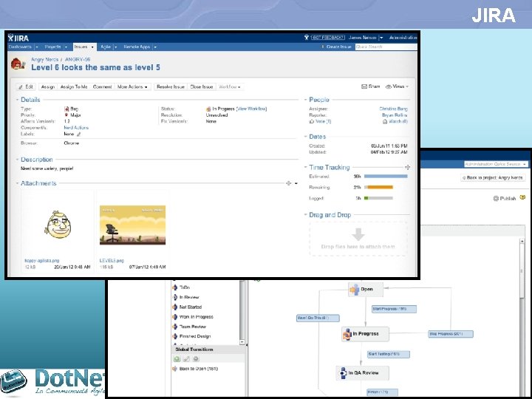The width and height of the screenshot is (532, 399).
Task: Open the More Actions dropdown
Action: pyautogui.click(x=132, y=87)
